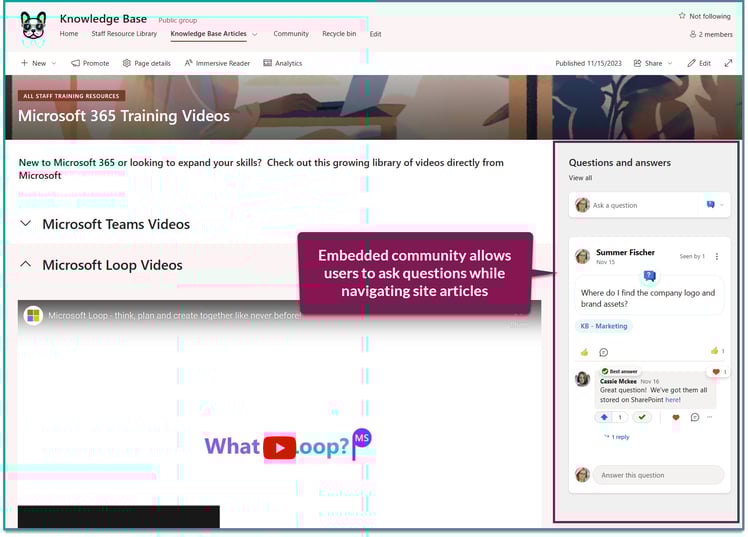Open the Share dropdown chevron

coord(670,63)
